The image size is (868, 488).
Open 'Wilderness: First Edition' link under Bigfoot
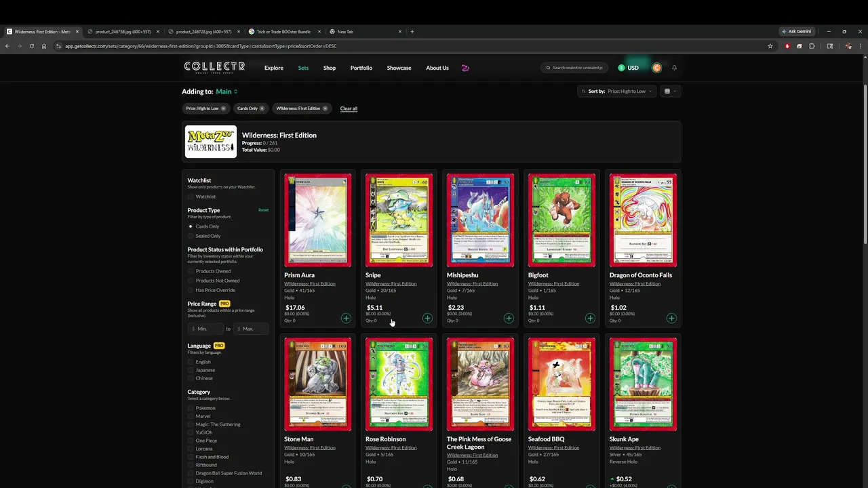point(554,284)
